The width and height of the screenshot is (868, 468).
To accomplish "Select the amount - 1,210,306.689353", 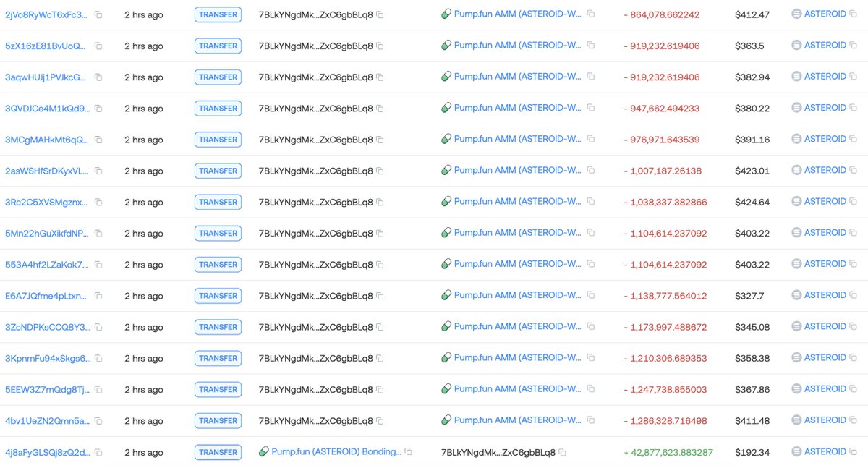I will 665,358.
